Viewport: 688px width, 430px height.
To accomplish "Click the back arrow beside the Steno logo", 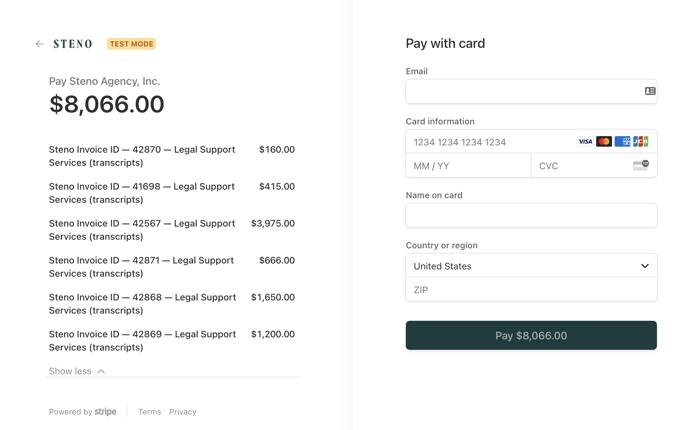I will click(39, 43).
